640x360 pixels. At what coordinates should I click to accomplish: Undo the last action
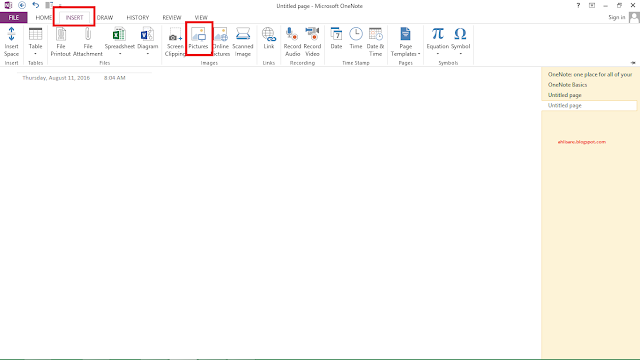pyautogui.click(x=36, y=5)
